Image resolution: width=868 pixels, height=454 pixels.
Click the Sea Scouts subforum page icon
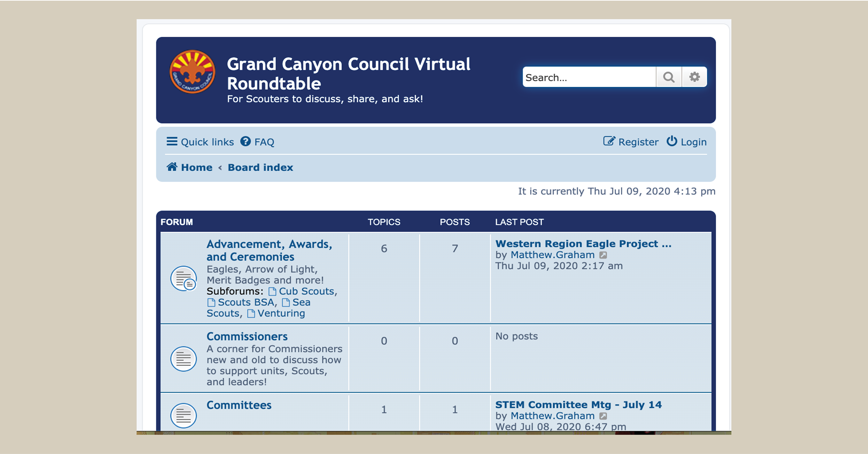point(286,303)
